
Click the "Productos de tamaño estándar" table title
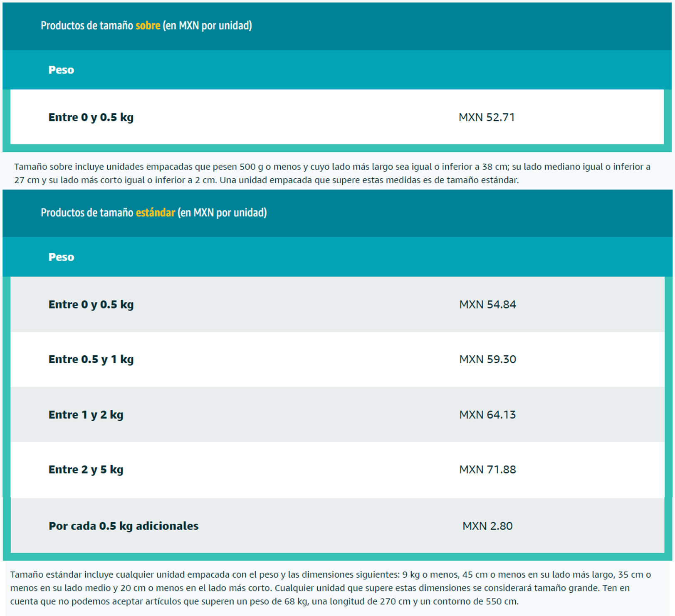click(x=153, y=213)
